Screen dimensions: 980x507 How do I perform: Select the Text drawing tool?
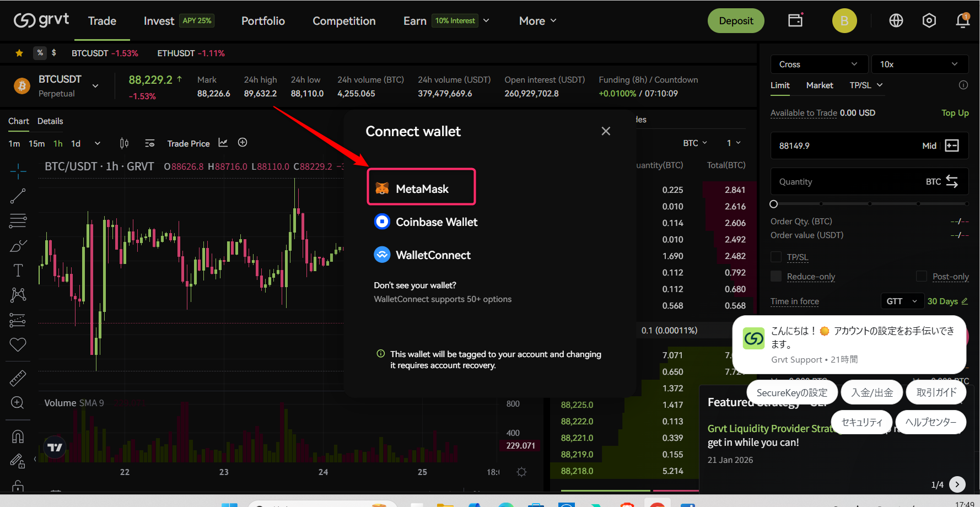click(18, 270)
